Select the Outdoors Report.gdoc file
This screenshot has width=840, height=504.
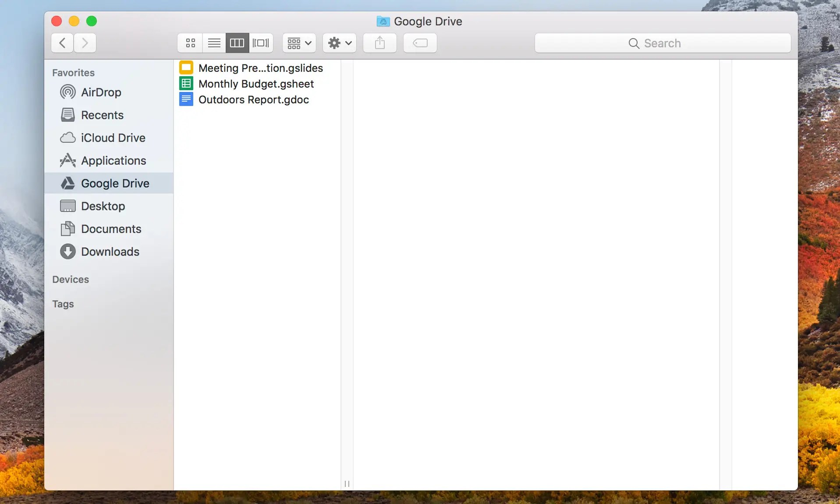(x=257, y=99)
